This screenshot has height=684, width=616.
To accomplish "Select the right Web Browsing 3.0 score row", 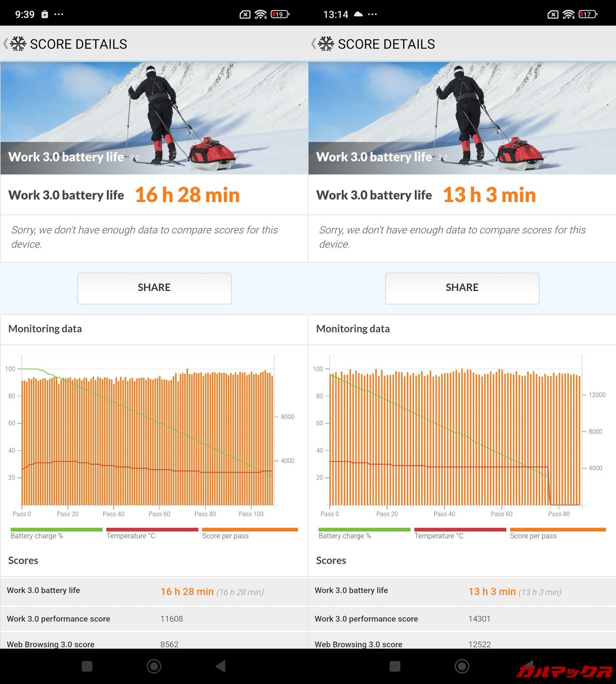I will pyautogui.click(x=462, y=644).
